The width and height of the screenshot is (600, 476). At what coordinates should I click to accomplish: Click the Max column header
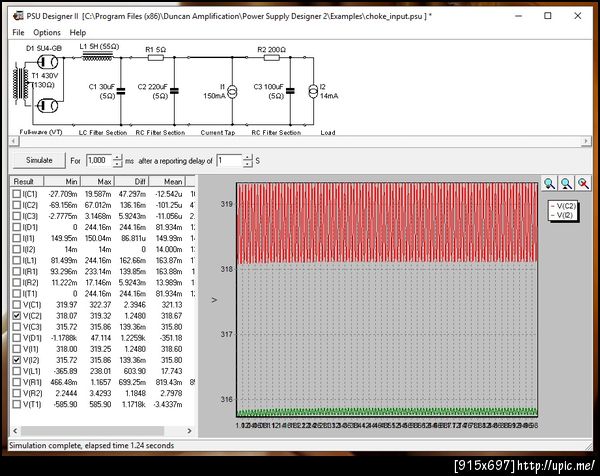pyautogui.click(x=98, y=181)
